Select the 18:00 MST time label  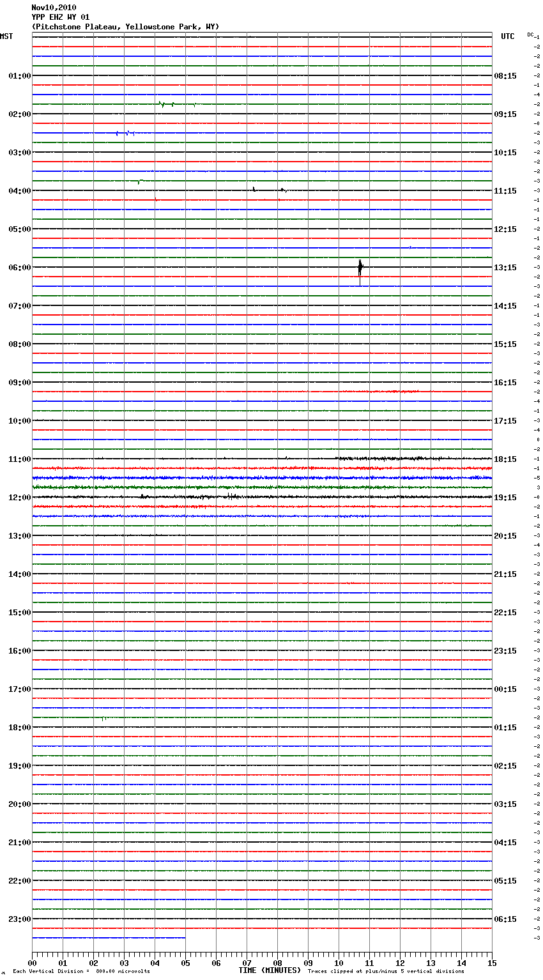click(19, 728)
